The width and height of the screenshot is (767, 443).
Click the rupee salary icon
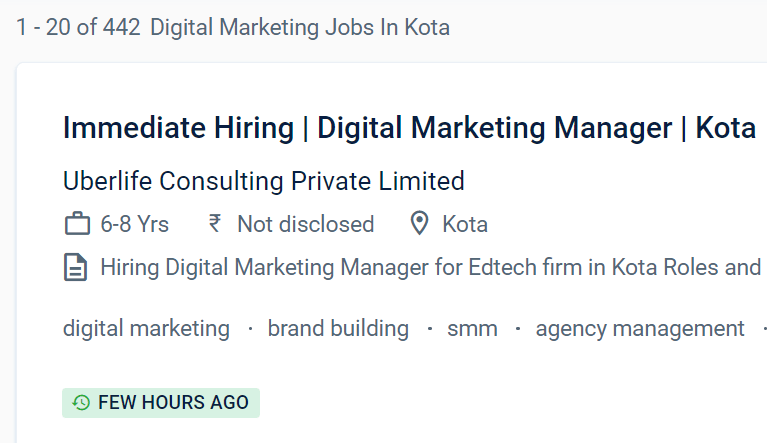[215, 224]
